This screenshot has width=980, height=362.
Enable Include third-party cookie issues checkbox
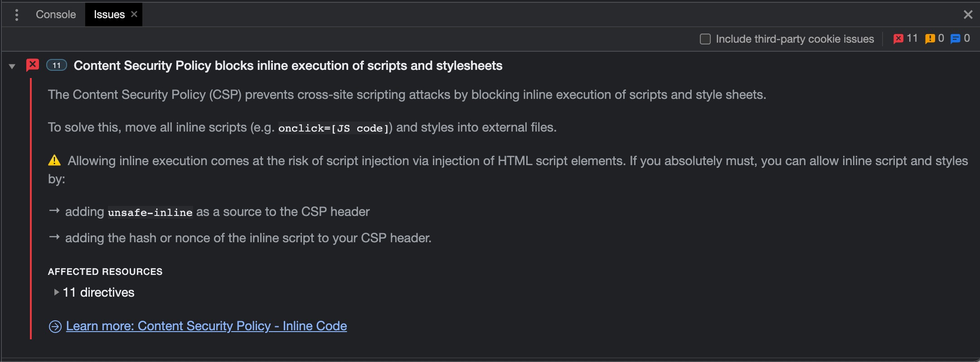[x=705, y=39]
